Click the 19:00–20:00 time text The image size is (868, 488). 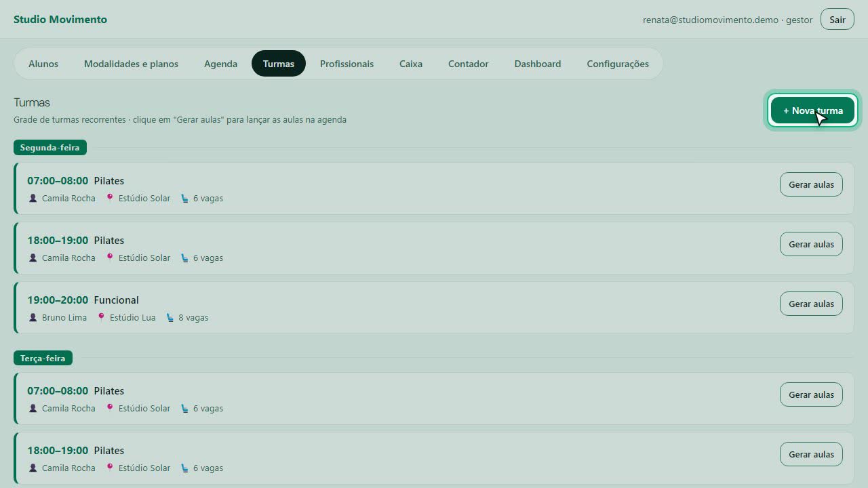click(58, 300)
